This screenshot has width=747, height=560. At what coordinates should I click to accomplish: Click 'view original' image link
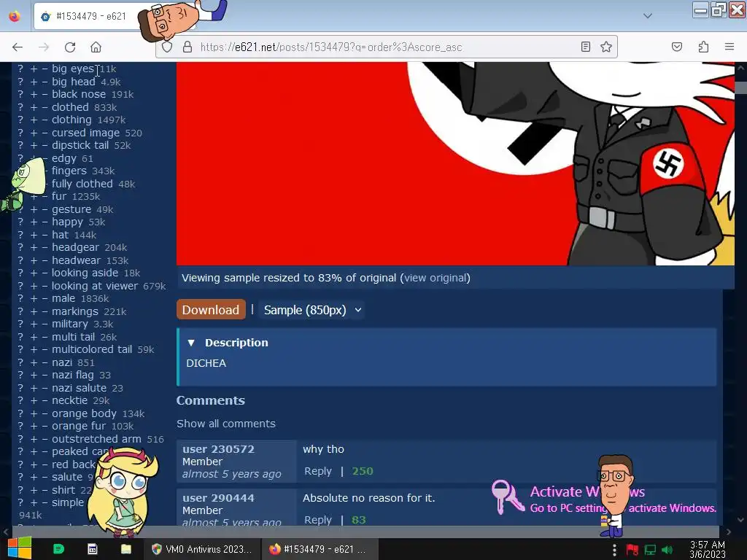pos(435,278)
